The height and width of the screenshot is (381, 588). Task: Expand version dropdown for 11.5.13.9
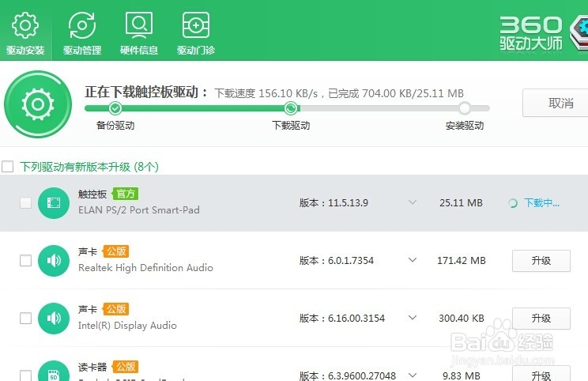pyautogui.click(x=413, y=202)
